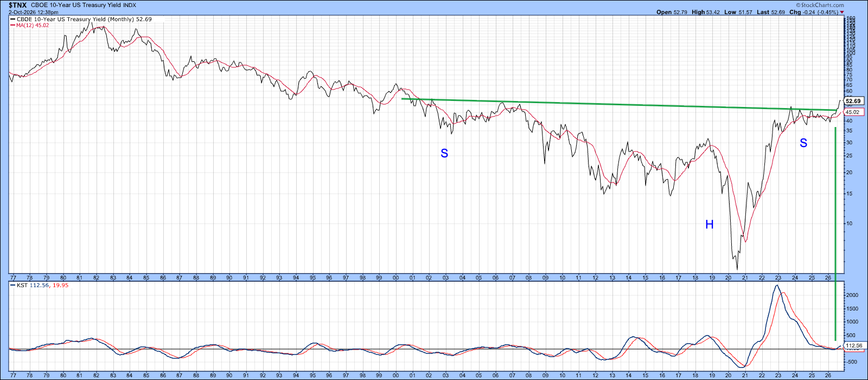868x380 pixels.
Task: Click the KST value label 112.56 on axis
Action: tap(854, 346)
